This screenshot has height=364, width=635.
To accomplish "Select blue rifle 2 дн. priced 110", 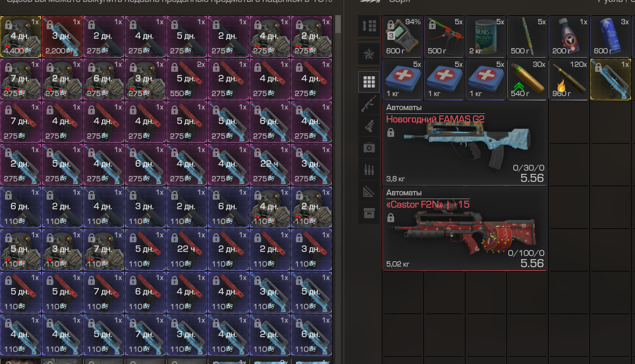I will 269,335.
